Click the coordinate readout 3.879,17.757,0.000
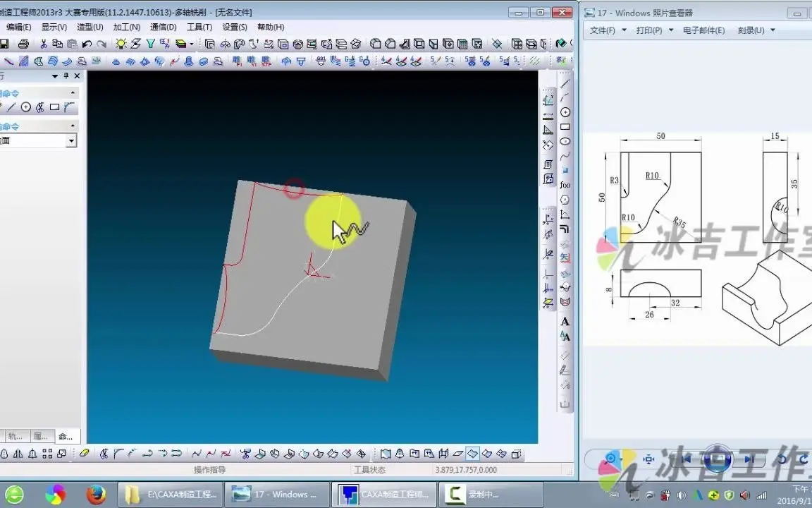812x508 pixels. pos(466,470)
